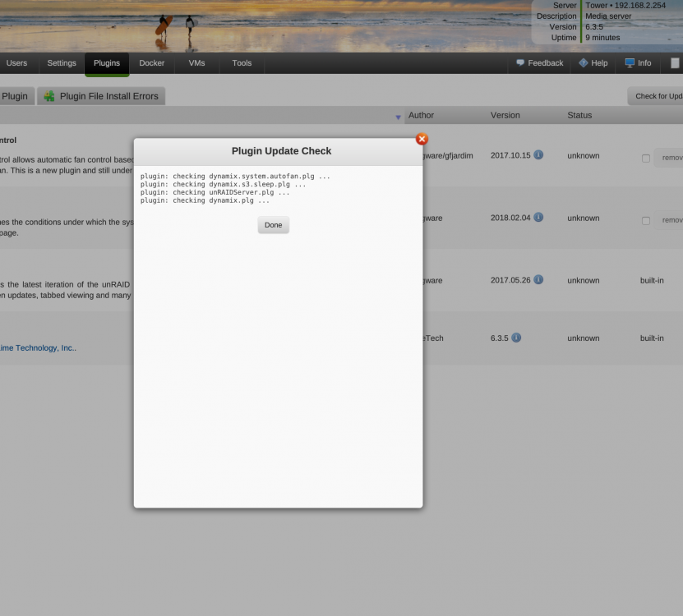Open the Lime Technology, Inc. link
Viewport: 683px width, 616px height.
[x=38, y=347]
